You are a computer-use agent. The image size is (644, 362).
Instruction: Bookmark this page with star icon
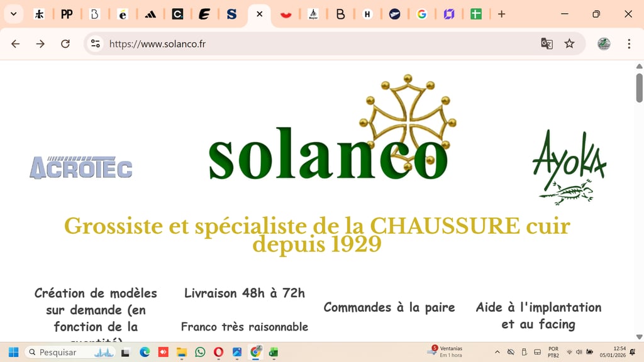(569, 43)
